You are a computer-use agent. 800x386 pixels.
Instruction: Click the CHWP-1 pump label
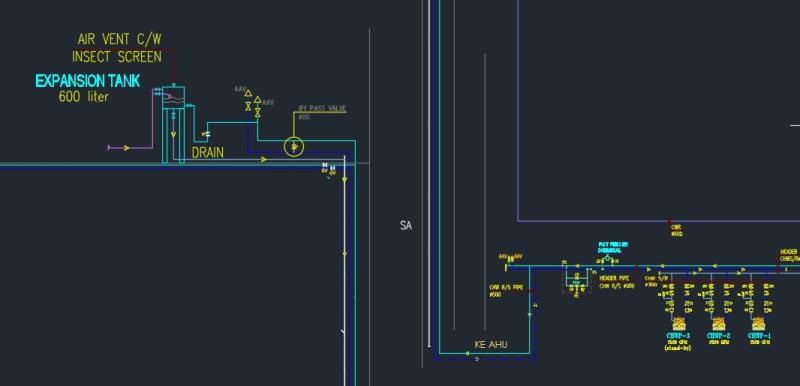coord(759,336)
